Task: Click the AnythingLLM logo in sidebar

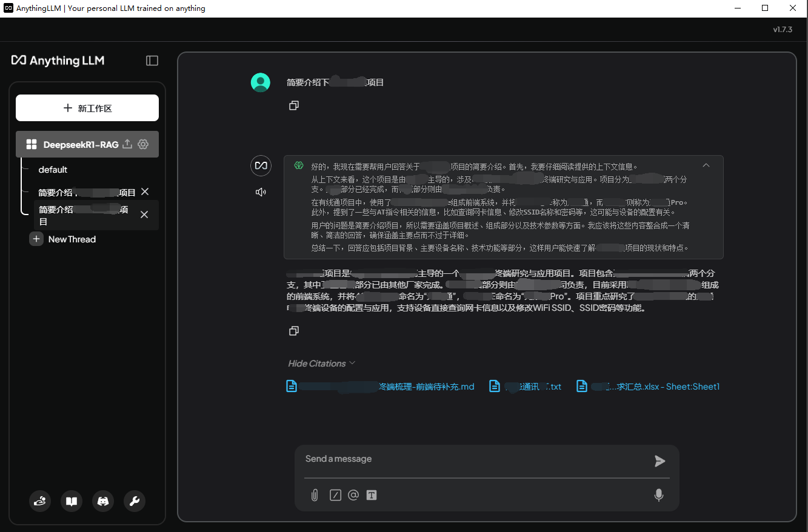Action: click(x=58, y=61)
